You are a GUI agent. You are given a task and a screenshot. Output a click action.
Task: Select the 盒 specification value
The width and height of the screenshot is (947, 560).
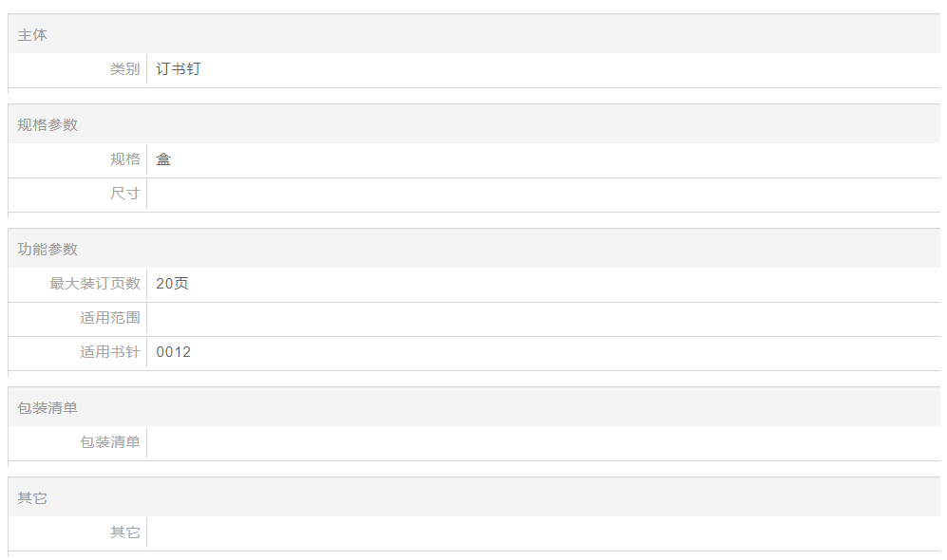click(163, 159)
